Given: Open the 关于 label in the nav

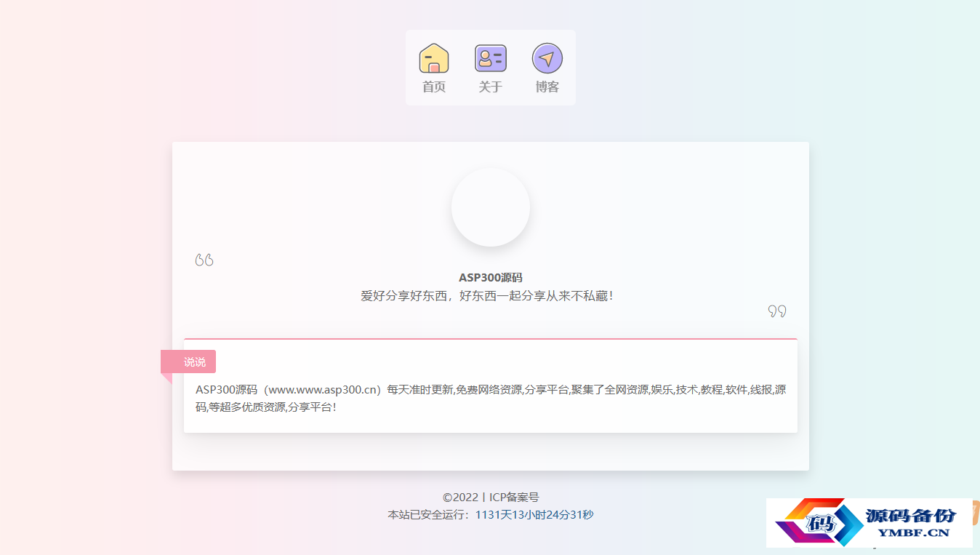Looking at the screenshot, I should point(491,87).
